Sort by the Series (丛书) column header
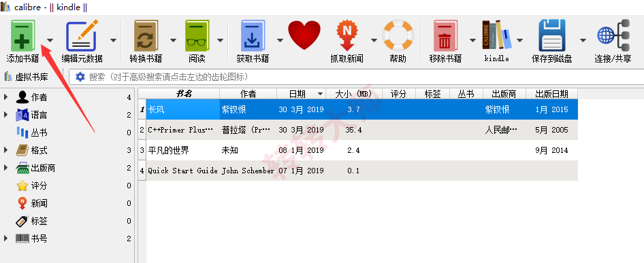 pyautogui.click(x=466, y=94)
